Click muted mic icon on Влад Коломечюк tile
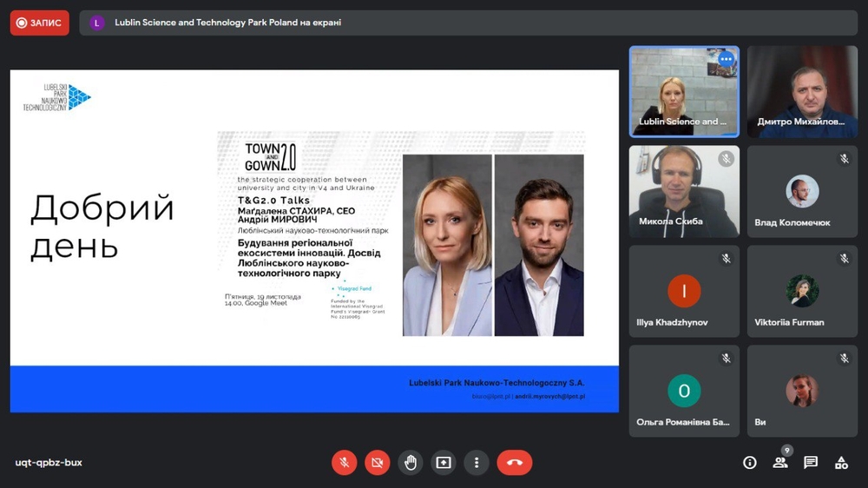Screen dimensions: 868x488 click(845, 159)
